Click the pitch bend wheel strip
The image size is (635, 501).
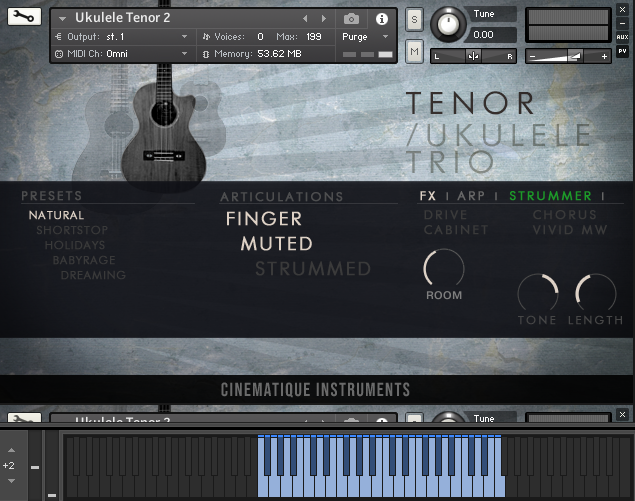click(35, 465)
